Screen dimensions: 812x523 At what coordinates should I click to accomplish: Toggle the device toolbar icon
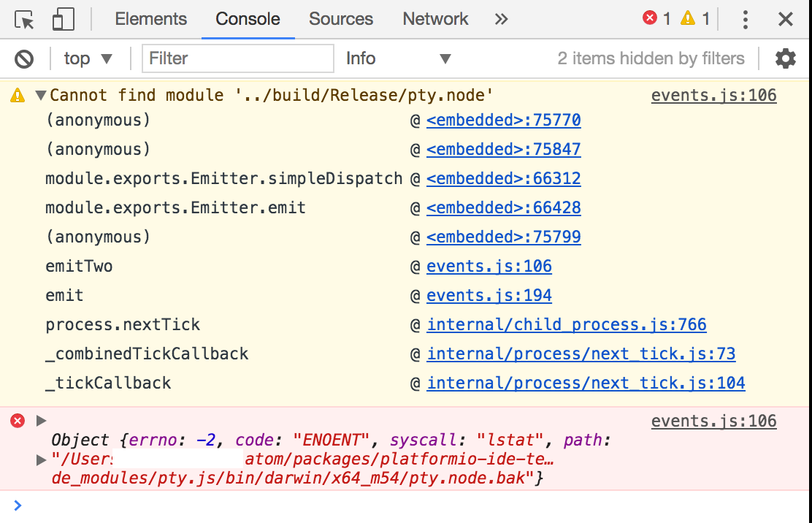(64, 20)
